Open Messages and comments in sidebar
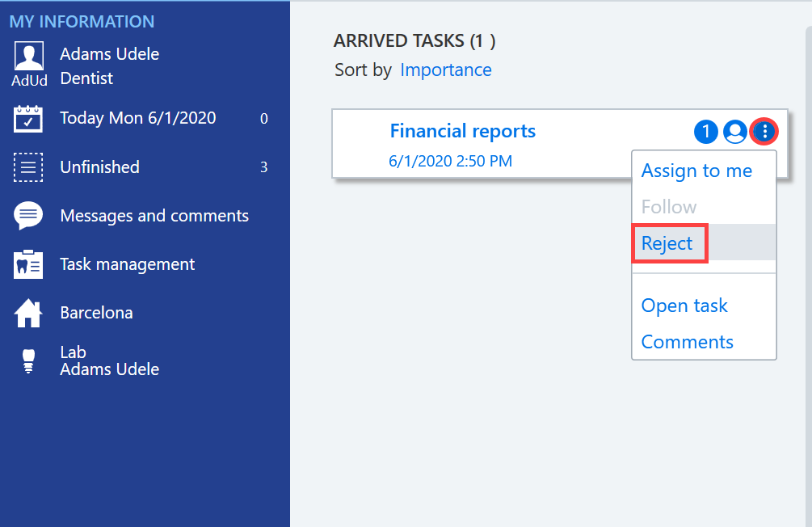Screen dimensions: 812x527 [x=154, y=216]
